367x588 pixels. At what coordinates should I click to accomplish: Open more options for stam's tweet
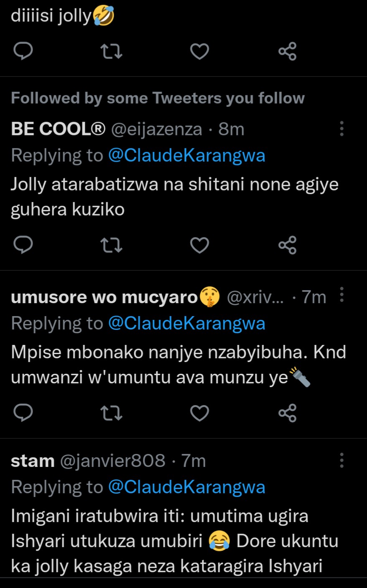(x=342, y=460)
